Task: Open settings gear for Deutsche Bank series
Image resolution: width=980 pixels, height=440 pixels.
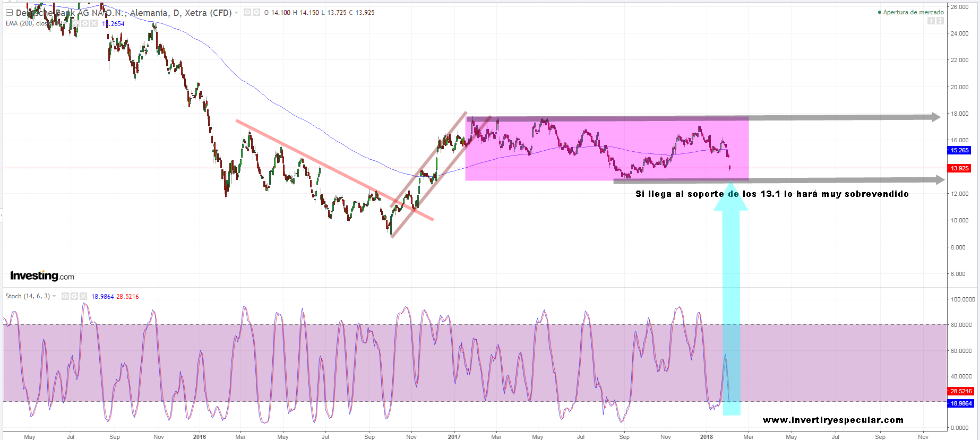Action: pyautogui.click(x=256, y=12)
